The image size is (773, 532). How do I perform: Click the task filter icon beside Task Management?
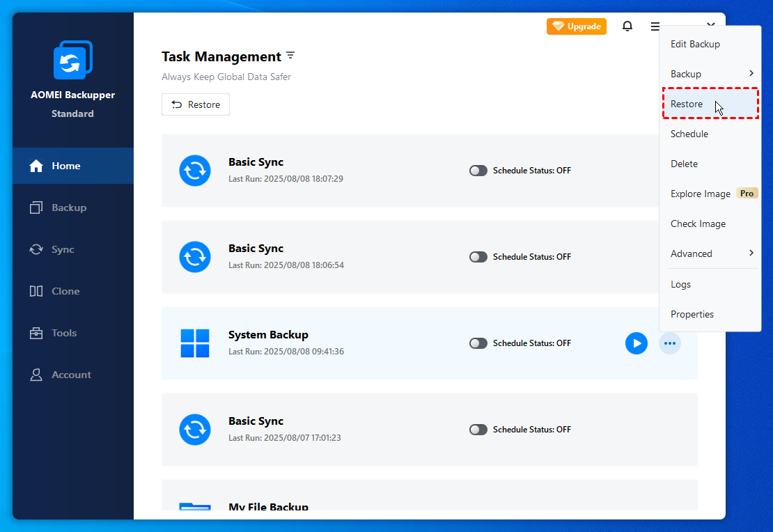click(x=290, y=56)
